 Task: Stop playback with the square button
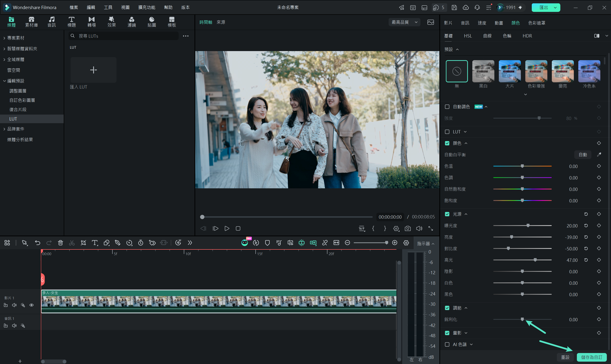point(238,228)
